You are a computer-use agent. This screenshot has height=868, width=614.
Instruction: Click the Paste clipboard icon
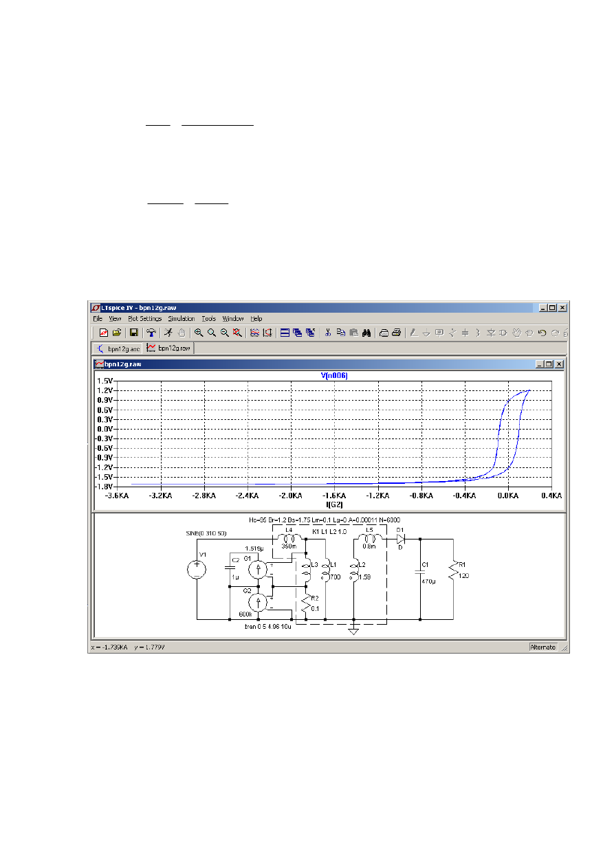(353, 333)
